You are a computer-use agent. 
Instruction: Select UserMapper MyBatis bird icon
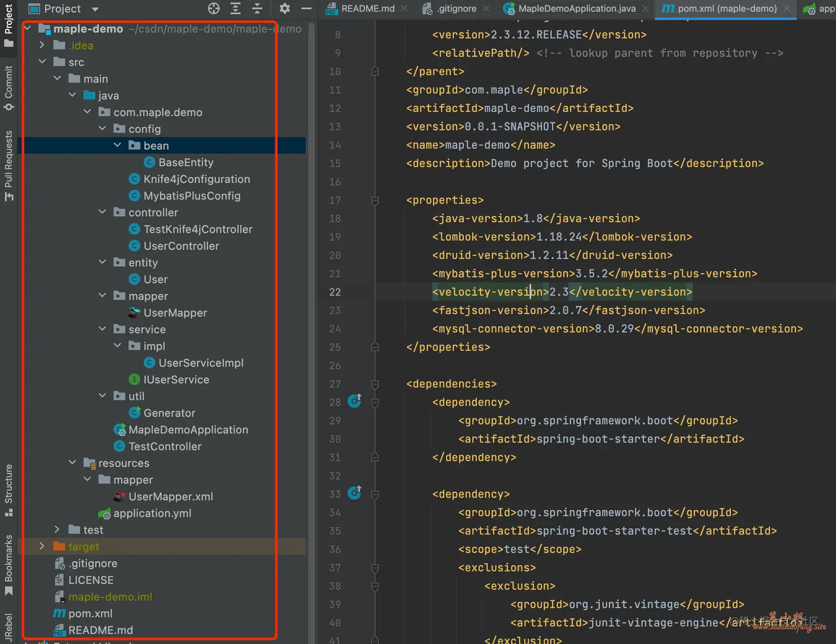pyautogui.click(x=134, y=312)
